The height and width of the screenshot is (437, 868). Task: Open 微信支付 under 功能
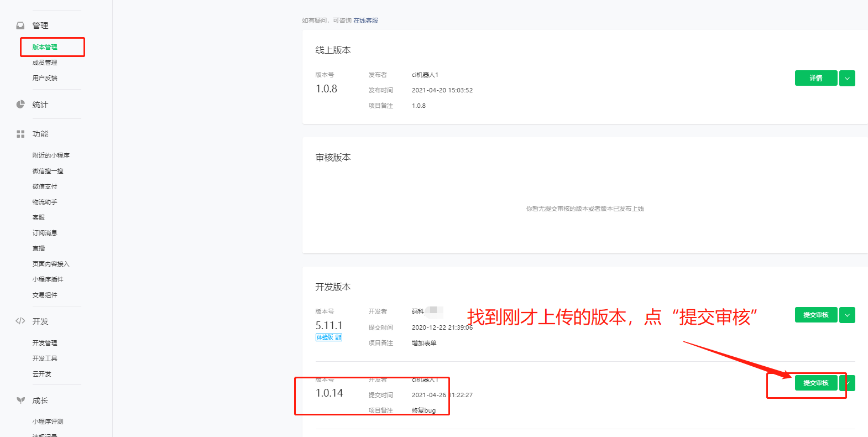coord(45,186)
